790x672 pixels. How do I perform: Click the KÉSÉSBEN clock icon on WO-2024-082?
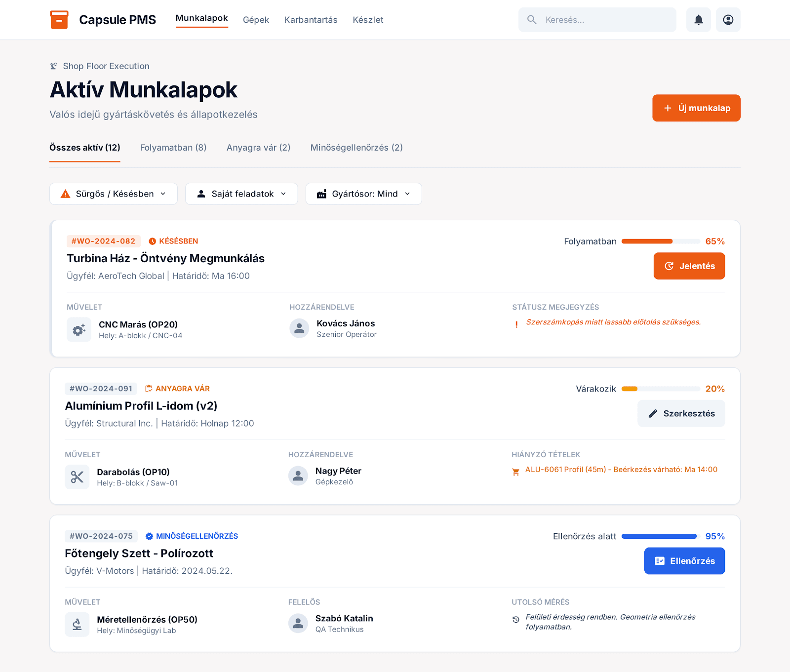(152, 241)
